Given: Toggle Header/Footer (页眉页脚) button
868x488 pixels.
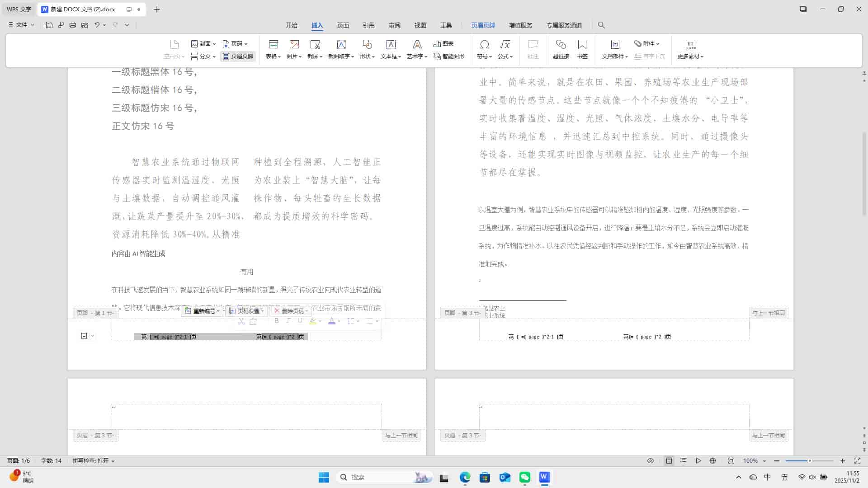Looking at the screenshot, I should 238,56.
